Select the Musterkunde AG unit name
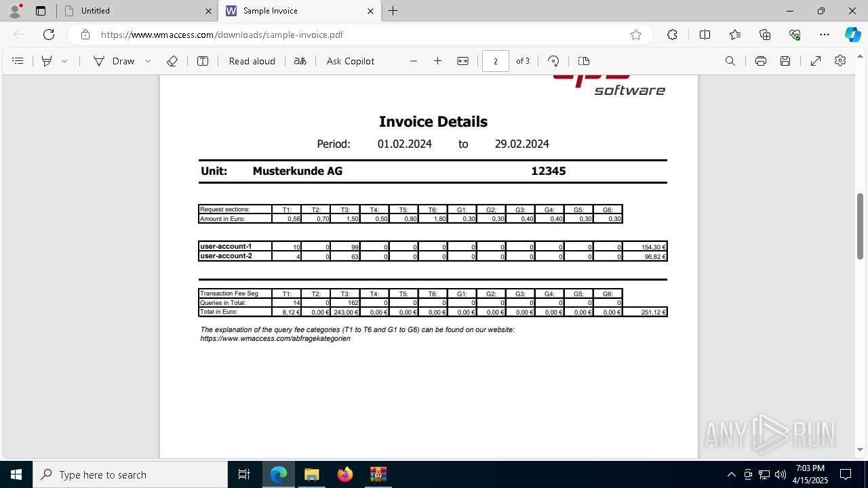This screenshot has width=868, height=488. 297,171
